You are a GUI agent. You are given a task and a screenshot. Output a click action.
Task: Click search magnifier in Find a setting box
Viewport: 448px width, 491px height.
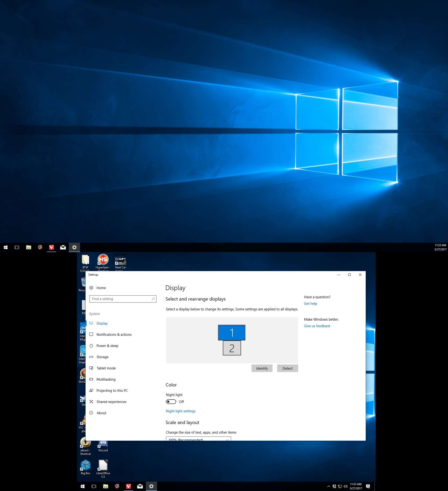[153, 299]
